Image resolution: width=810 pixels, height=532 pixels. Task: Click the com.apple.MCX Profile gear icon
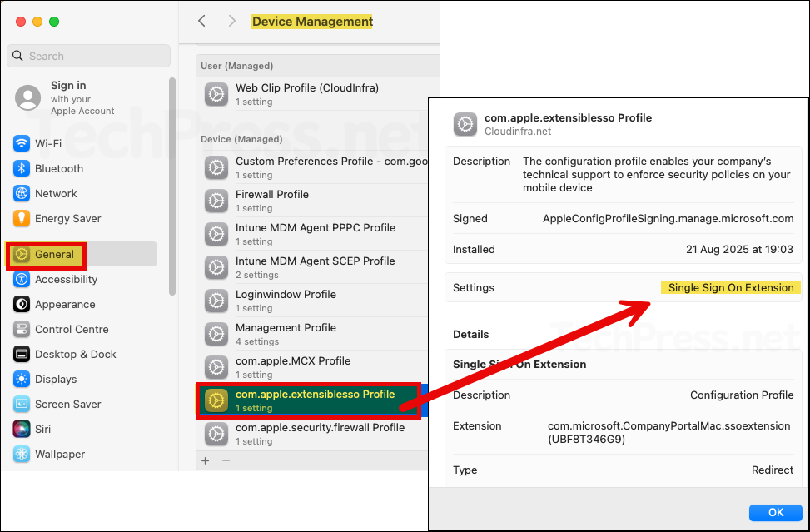point(216,367)
